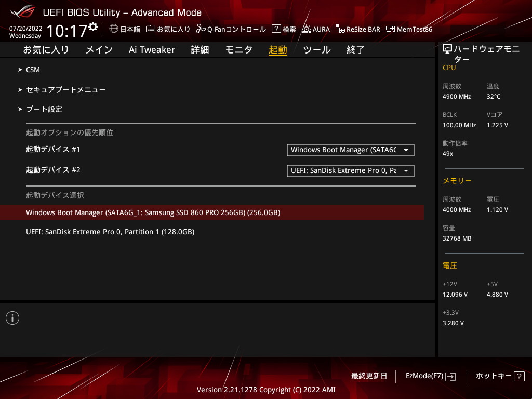The height and width of the screenshot is (399, 532).
Task: Open 起動デバイス #1 dropdown
Action: coord(351,150)
